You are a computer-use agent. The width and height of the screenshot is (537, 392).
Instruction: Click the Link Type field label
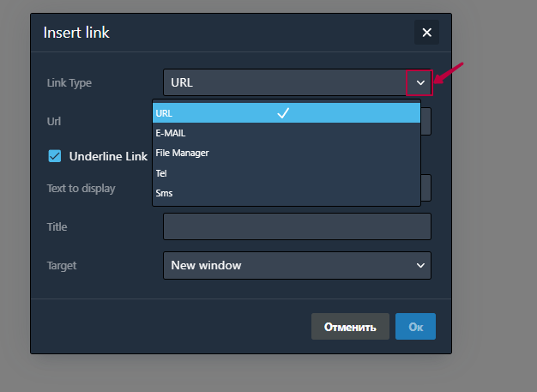[x=69, y=83]
